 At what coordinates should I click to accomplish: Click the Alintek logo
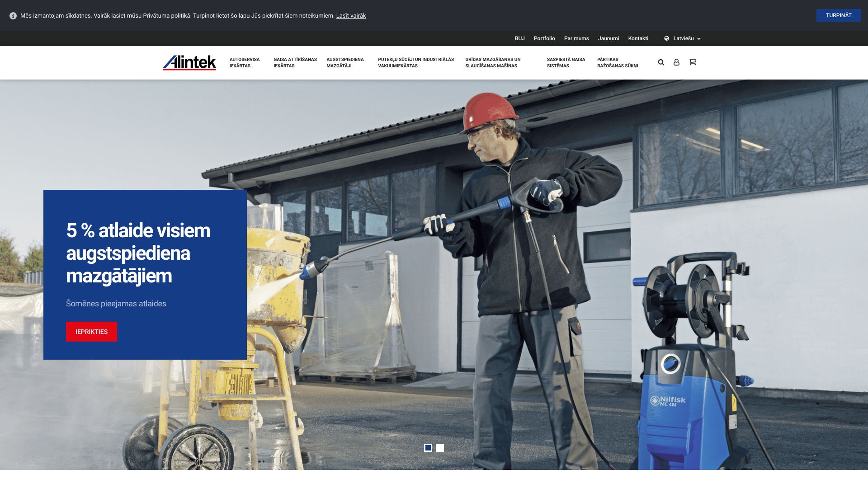tap(189, 63)
